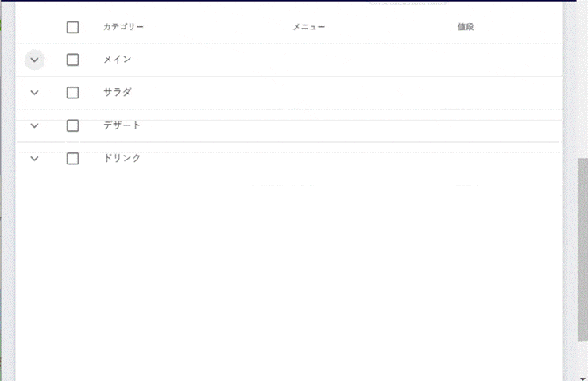Click the カテゴリー column header
This screenshot has width=588, height=381.
(123, 27)
